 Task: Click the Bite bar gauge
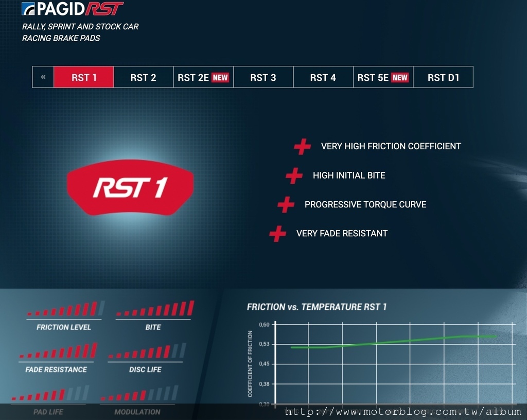[x=155, y=308]
